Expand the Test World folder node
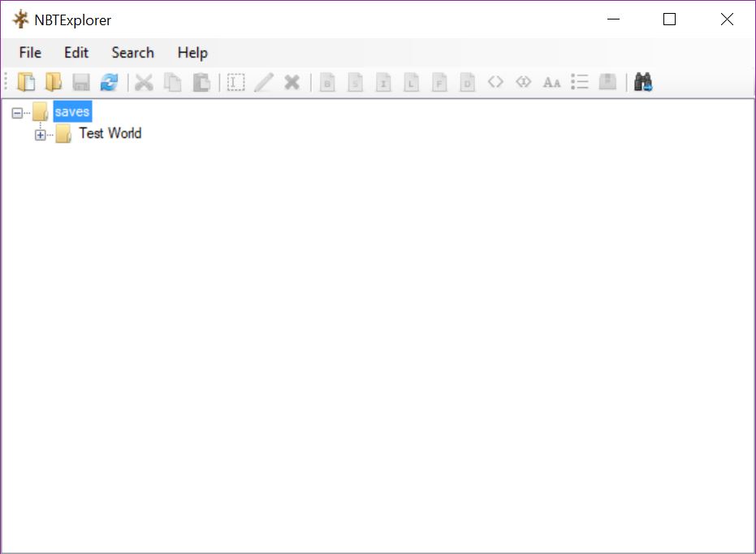The width and height of the screenshot is (756, 554). point(41,135)
